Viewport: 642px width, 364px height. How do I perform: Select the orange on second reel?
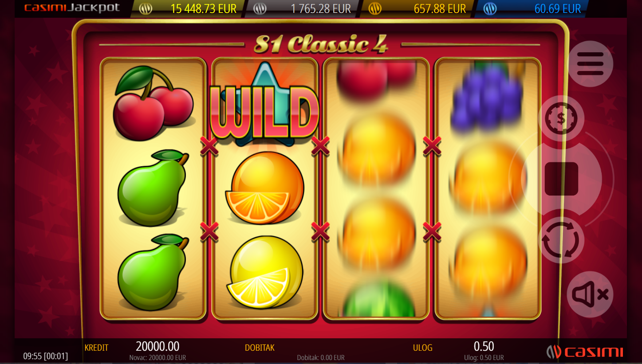(x=265, y=188)
